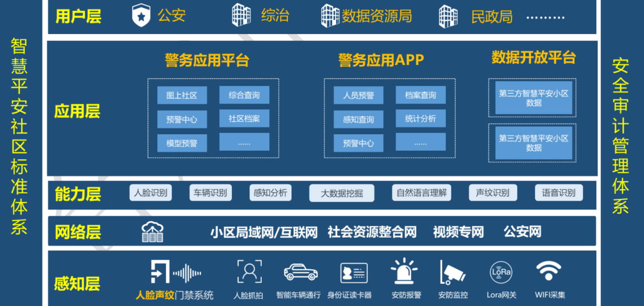
Task: Click the 用户层 label
Action: [78, 16]
